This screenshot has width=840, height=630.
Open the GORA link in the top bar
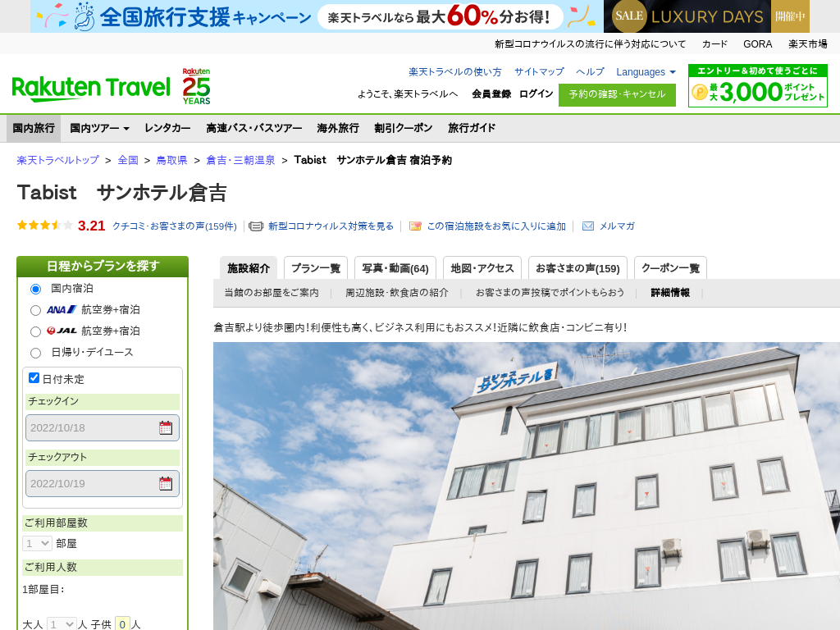tap(757, 44)
